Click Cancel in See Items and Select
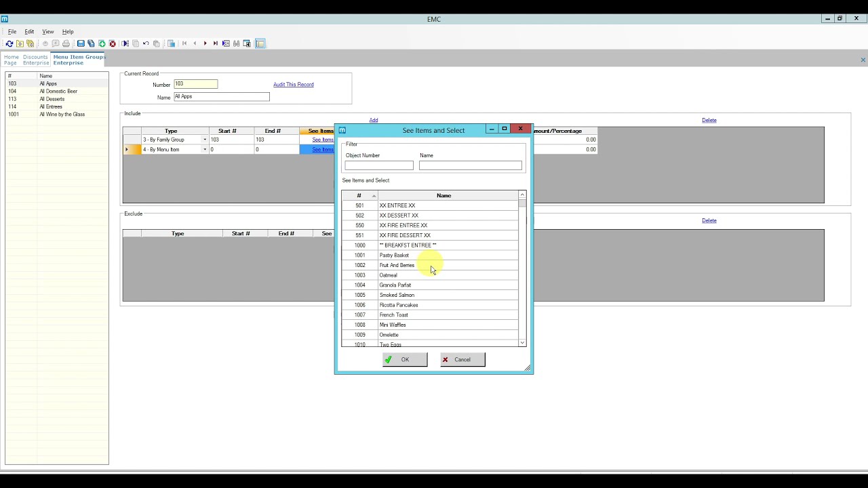868x488 pixels. point(462,359)
